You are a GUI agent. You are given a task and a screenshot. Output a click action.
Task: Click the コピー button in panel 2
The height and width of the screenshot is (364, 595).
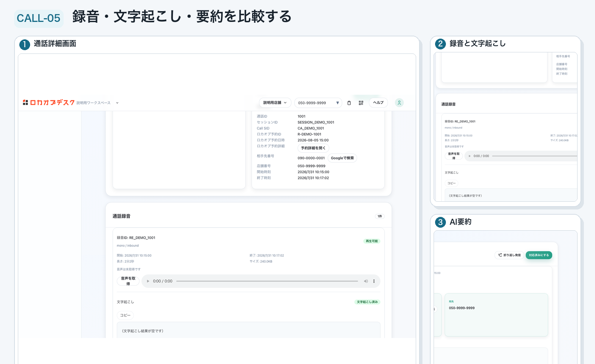pyautogui.click(x=451, y=183)
